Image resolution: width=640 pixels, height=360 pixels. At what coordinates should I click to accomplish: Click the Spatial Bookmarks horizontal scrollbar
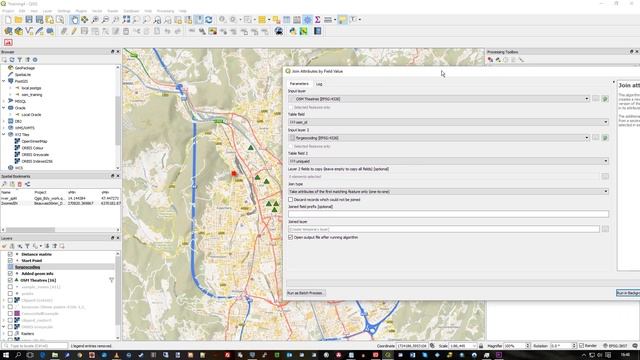(x=30, y=230)
